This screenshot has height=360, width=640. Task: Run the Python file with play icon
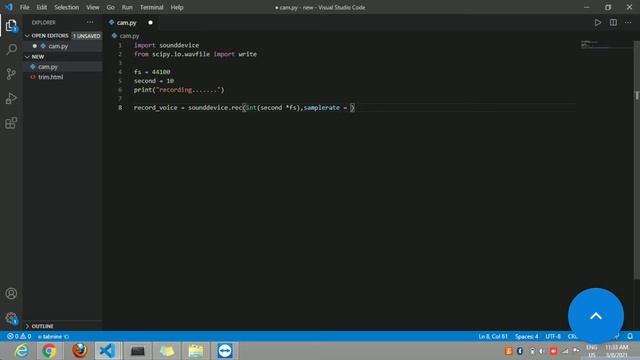click(598, 22)
